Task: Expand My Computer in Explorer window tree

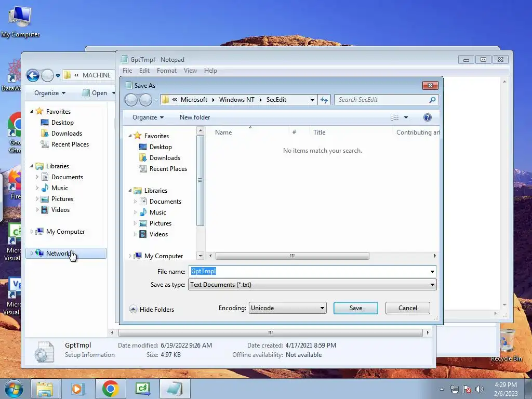Action: [32, 232]
